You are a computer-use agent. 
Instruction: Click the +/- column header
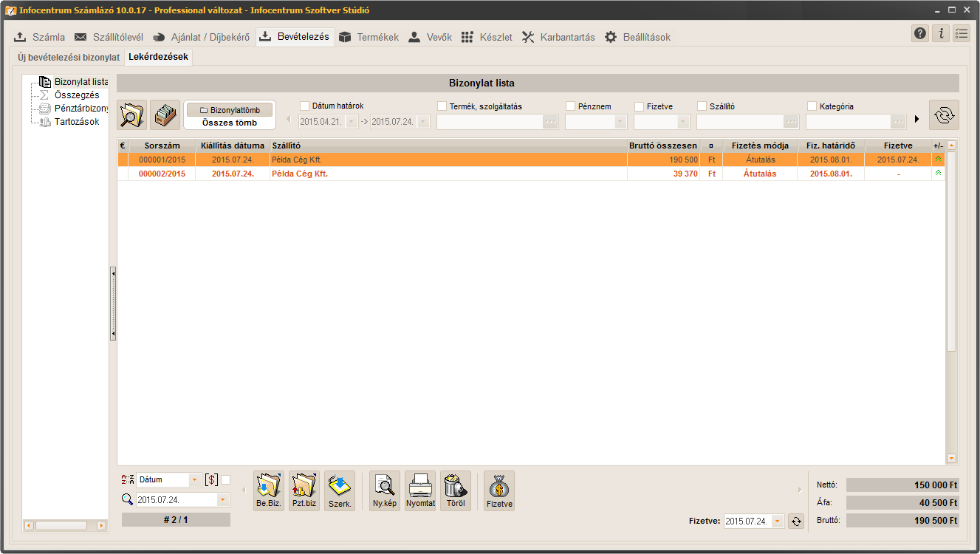938,146
